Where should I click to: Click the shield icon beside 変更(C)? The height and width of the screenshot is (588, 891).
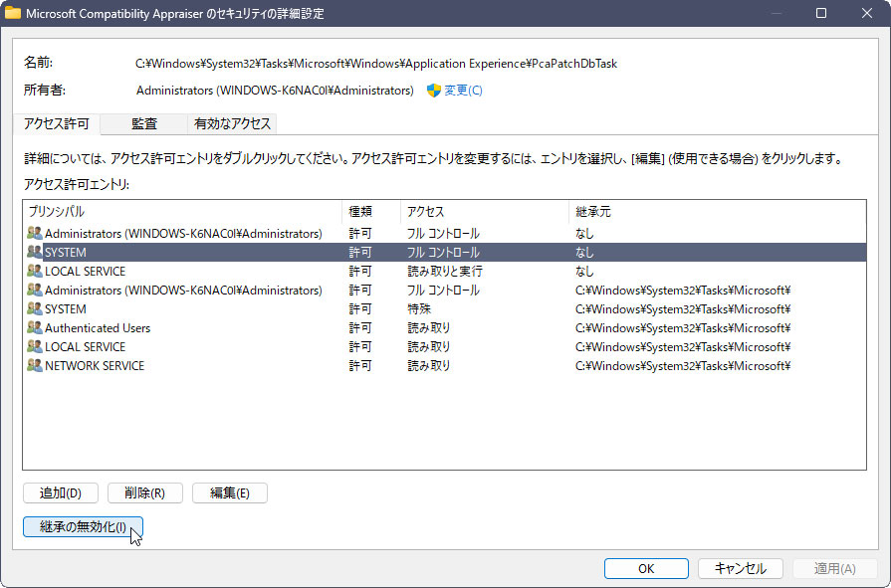[x=434, y=91]
